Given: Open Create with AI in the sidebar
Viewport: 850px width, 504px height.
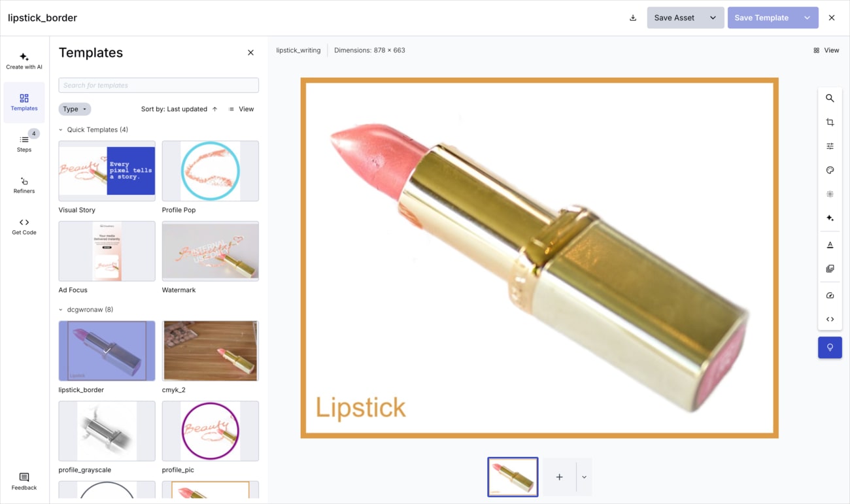Looking at the screenshot, I should point(24,61).
